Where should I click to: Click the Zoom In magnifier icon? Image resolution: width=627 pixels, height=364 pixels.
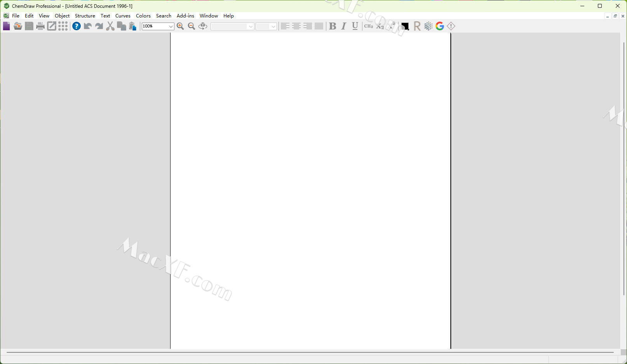point(180,26)
